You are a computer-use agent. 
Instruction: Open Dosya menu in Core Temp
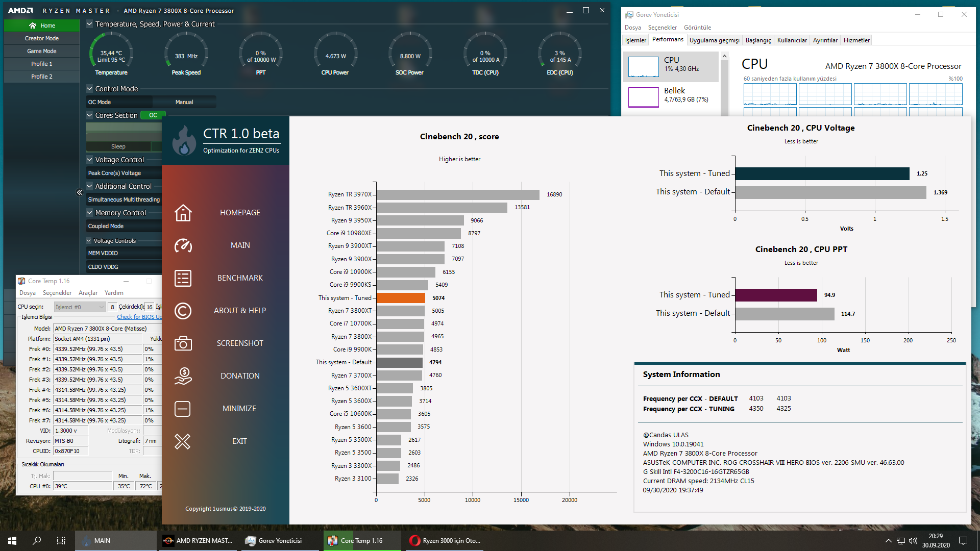(28, 293)
